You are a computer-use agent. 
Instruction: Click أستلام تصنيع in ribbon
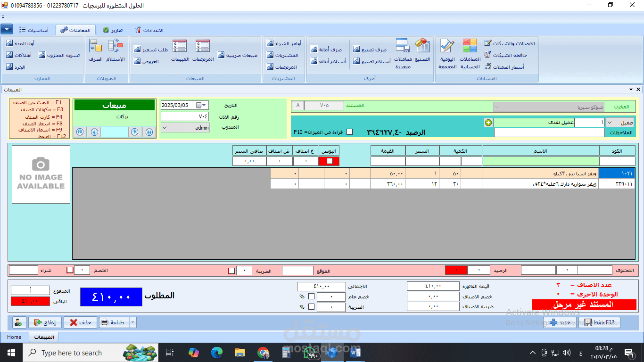[372, 61]
